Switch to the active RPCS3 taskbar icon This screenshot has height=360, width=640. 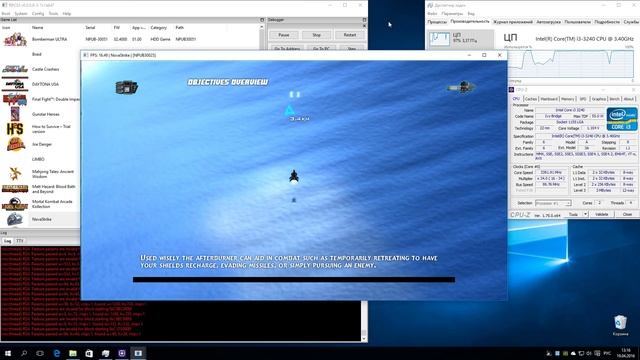[138, 353]
